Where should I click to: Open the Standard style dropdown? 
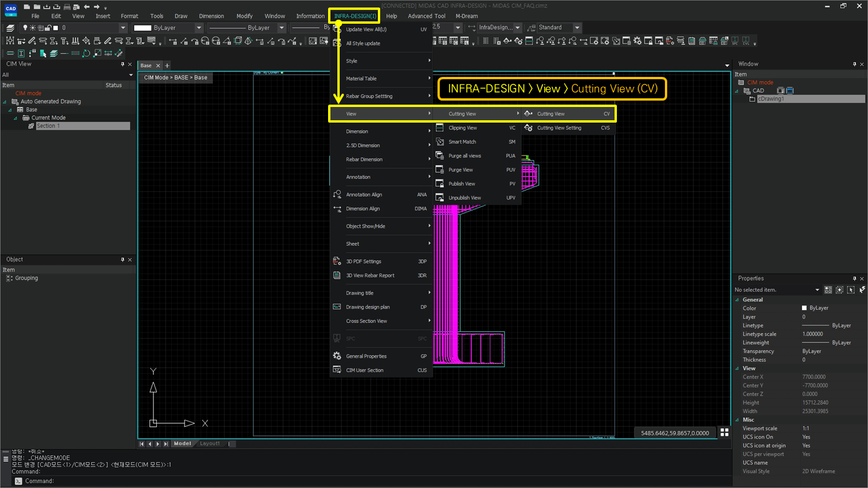[577, 28]
